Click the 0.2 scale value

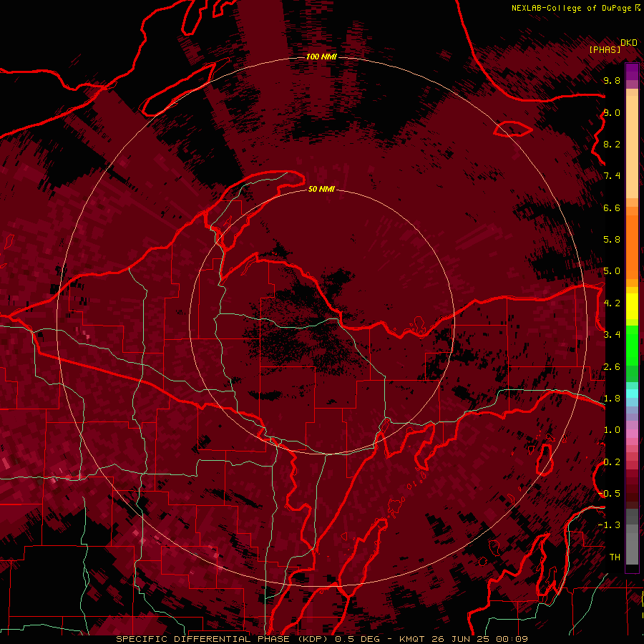(612, 462)
